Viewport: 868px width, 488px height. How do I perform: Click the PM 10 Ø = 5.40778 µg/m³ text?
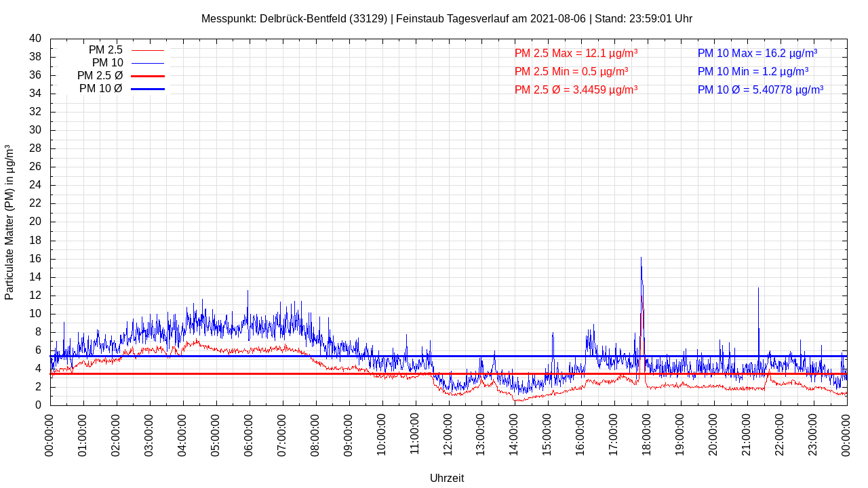[x=760, y=89]
